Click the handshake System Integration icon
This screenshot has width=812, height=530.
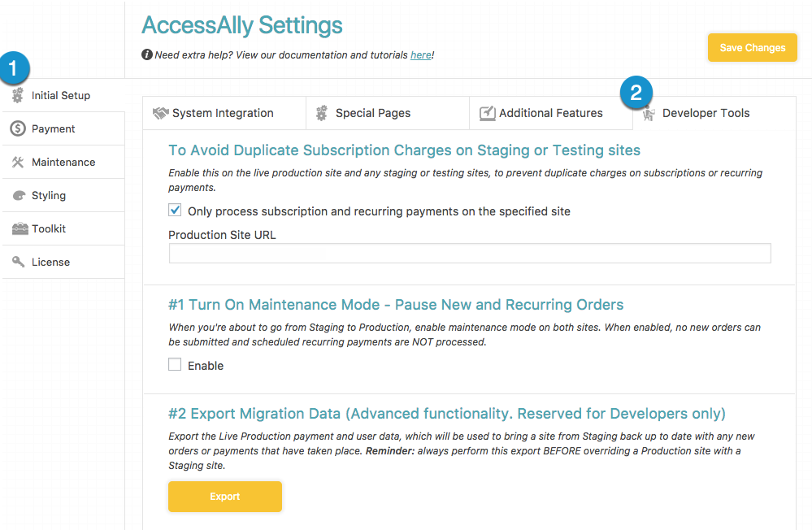[x=161, y=113]
